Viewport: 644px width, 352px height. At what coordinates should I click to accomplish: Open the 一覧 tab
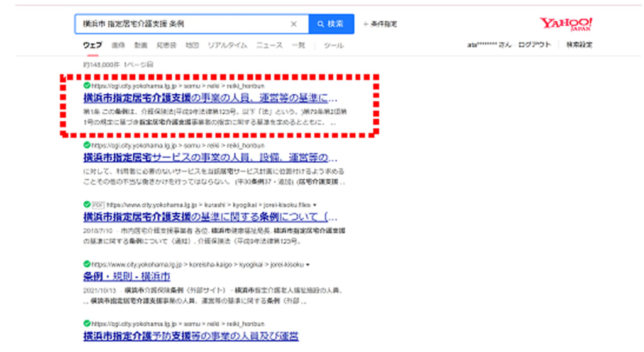tap(299, 45)
